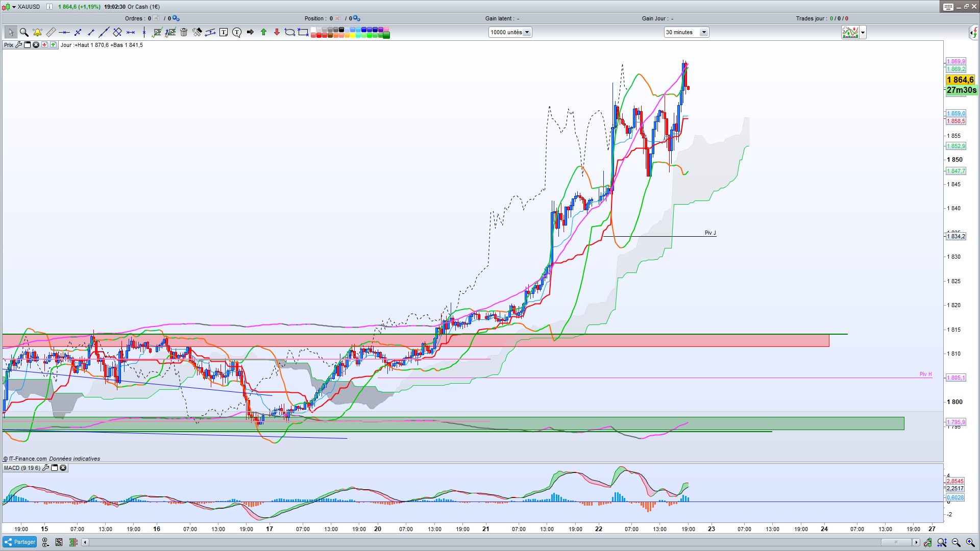980x551 pixels.
Task: Open the XAUUSD instrument info icon
Action: 50,7
